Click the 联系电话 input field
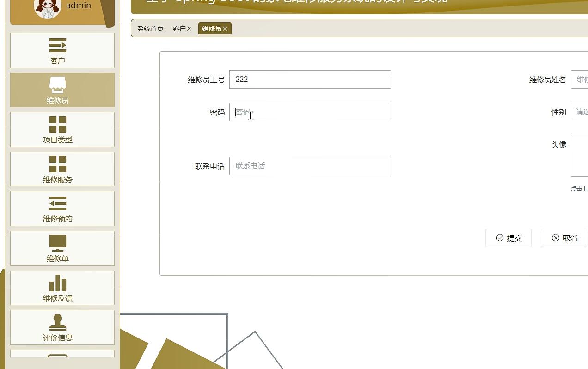The width and height of the screenshot is (588, 369). tap(310, 166)
